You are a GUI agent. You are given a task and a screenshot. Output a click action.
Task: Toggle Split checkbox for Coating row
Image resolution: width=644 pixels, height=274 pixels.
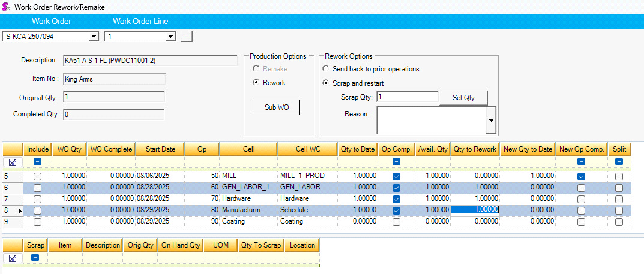point(619,222)
